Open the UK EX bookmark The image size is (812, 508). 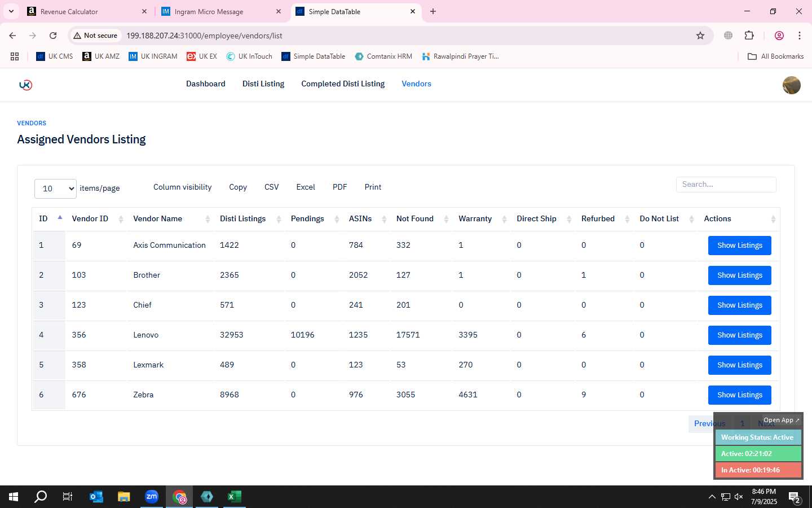(x=202, y=56)
